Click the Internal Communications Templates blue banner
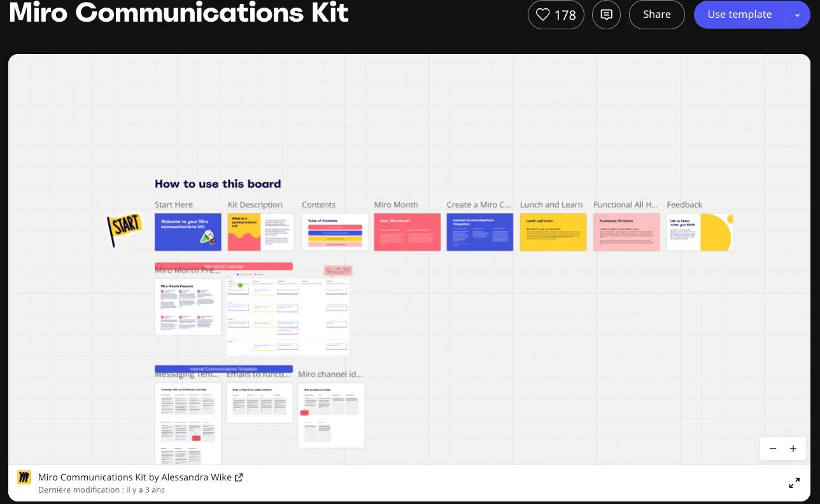 click(x=223, y=369)
